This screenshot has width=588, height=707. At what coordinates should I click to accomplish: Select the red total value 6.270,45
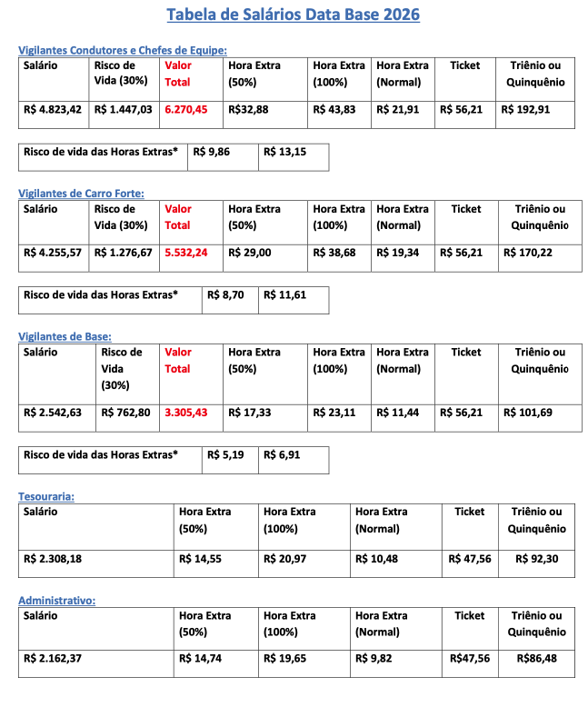(x=186, y=110)
